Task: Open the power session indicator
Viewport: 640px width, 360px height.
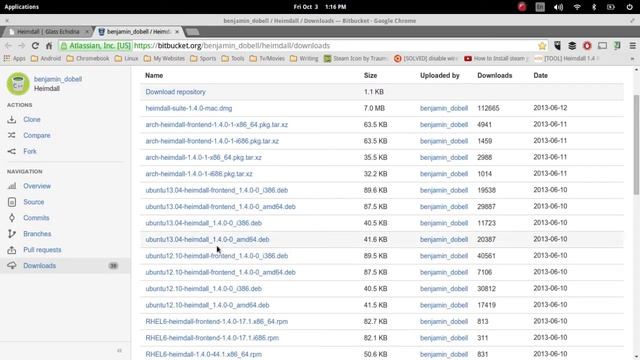Action: click(629, 7)
